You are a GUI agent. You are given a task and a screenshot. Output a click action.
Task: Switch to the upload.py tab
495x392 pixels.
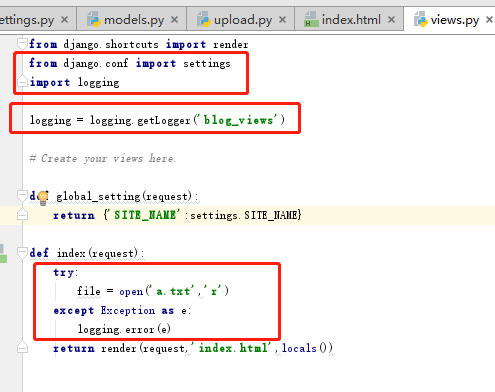(x=241, y=20)
